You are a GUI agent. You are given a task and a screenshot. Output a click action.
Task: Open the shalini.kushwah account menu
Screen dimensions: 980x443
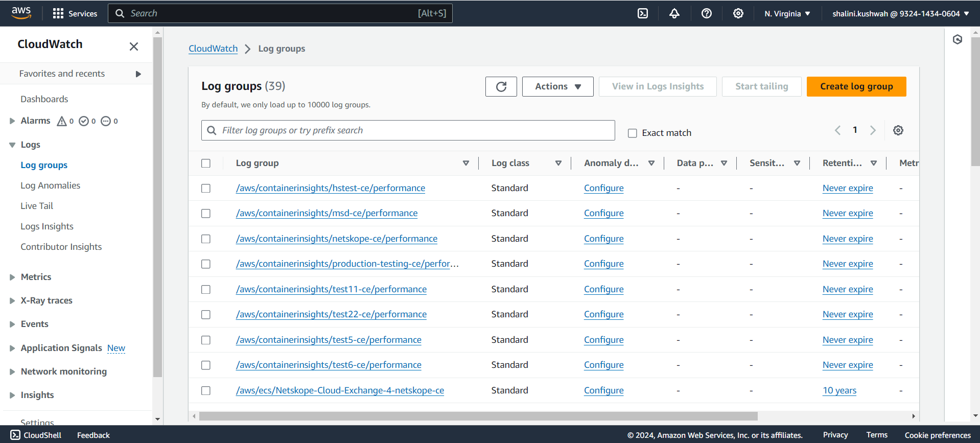click(x=901, y=13)
